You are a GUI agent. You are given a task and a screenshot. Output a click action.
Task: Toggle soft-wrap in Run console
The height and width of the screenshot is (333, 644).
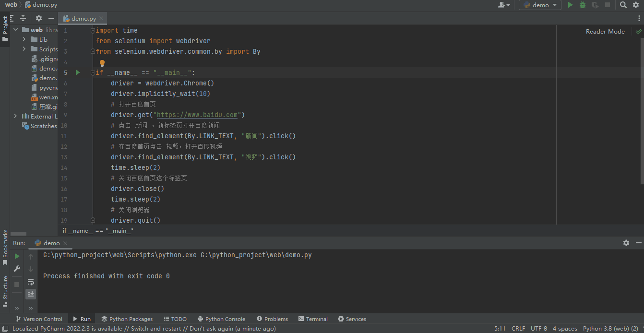coord(31,282)
